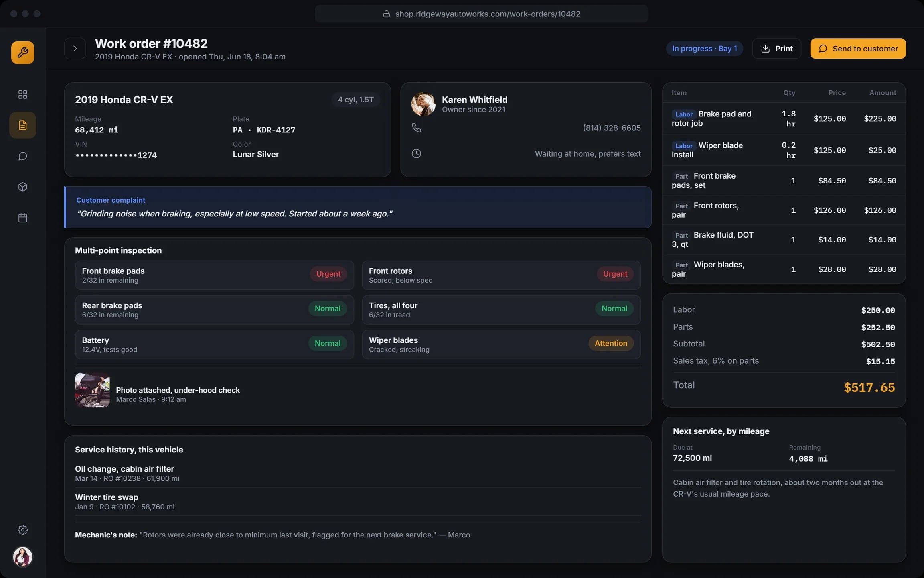The height and width of the screenshot is (578, 924).
Task: Click the total amount $517.65
Action: [x=869, y=387]
